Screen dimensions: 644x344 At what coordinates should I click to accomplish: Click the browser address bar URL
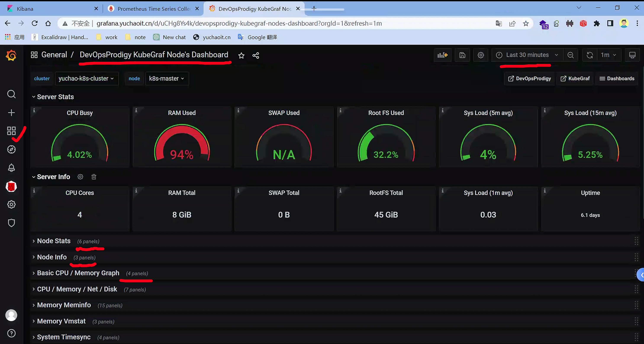point(239,23)
